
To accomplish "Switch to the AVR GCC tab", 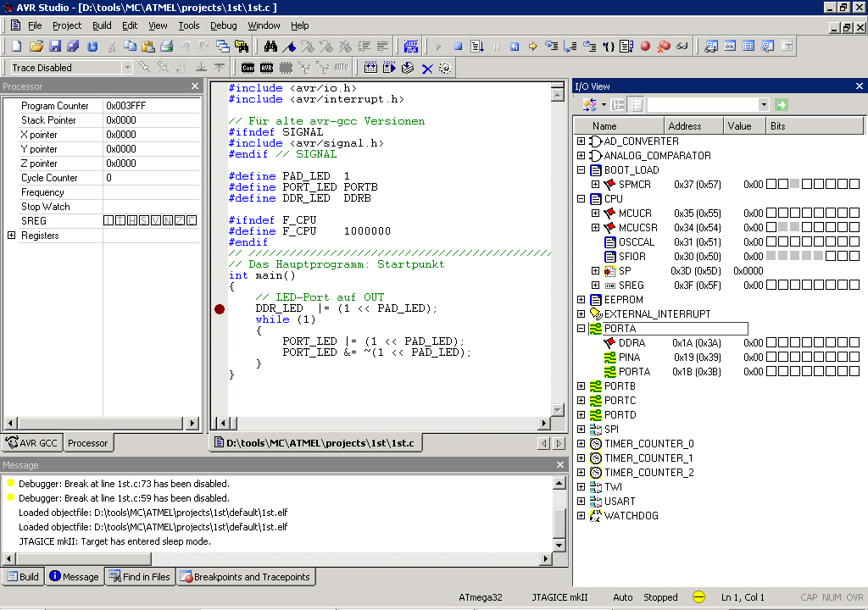I will tap(32, 443).
